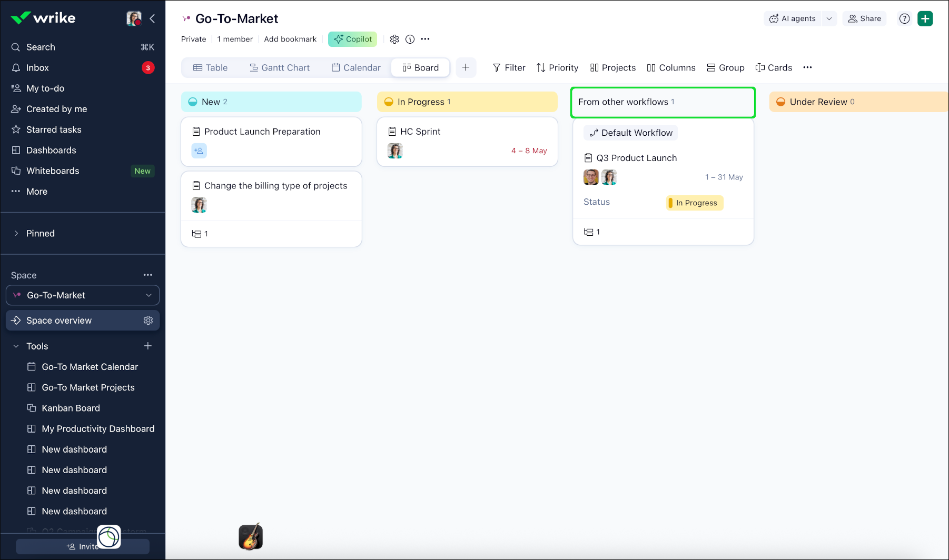The width and height of the screenshot is (949, 560).
Task: Open the Go-To-Market space dropdown
Action: click(83, 295)
